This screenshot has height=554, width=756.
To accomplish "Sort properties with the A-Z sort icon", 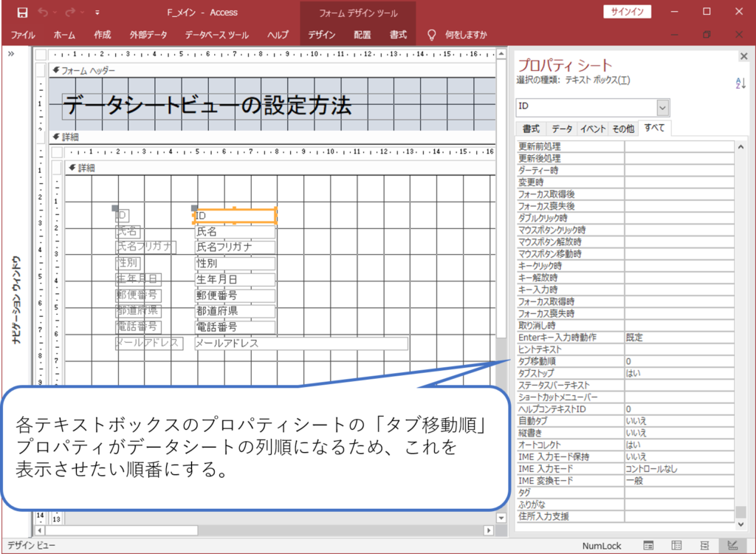I will click(x=740, y=83).
